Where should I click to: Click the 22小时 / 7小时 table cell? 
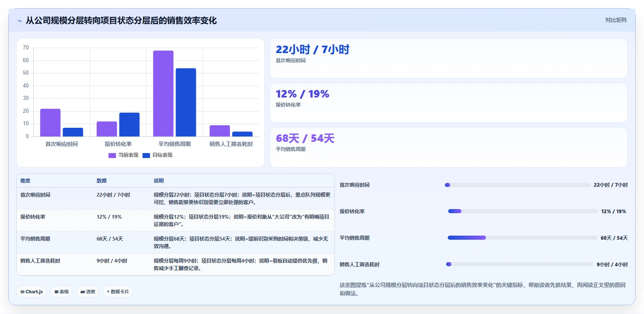coord(113,195)
